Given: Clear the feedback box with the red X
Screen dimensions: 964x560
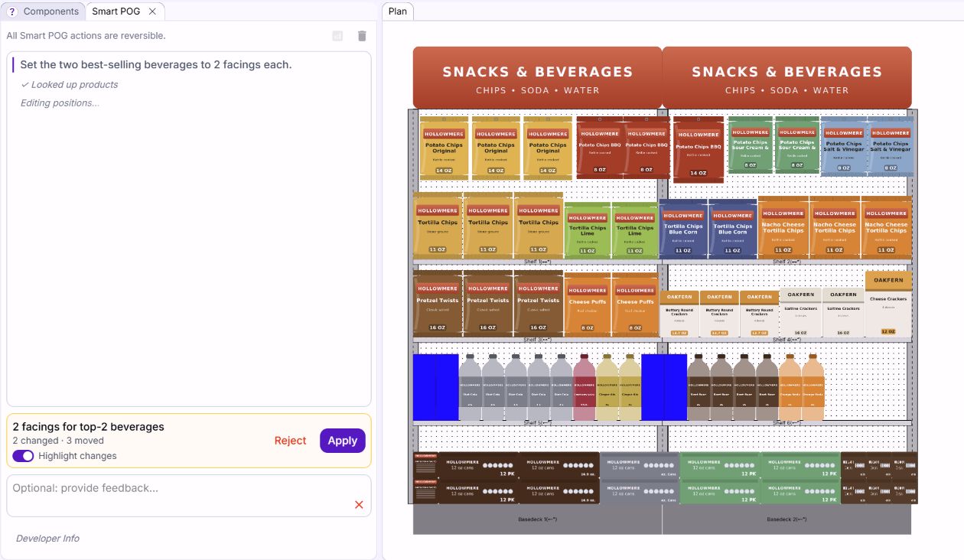Looking at the screenshot, I should (359, 505).
